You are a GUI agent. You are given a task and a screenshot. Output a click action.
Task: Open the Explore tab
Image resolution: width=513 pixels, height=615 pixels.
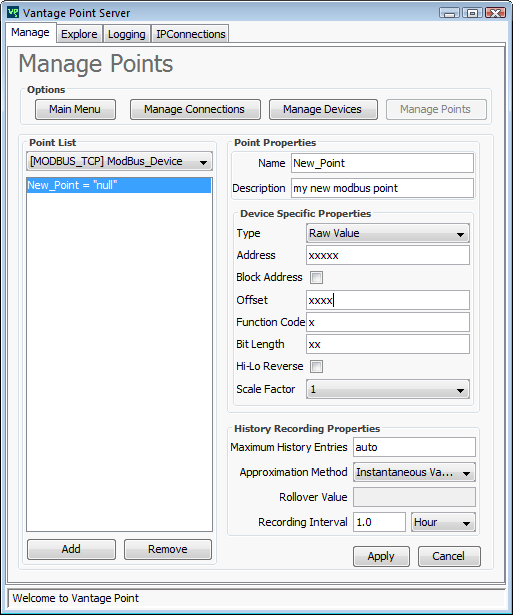[79, 34]
